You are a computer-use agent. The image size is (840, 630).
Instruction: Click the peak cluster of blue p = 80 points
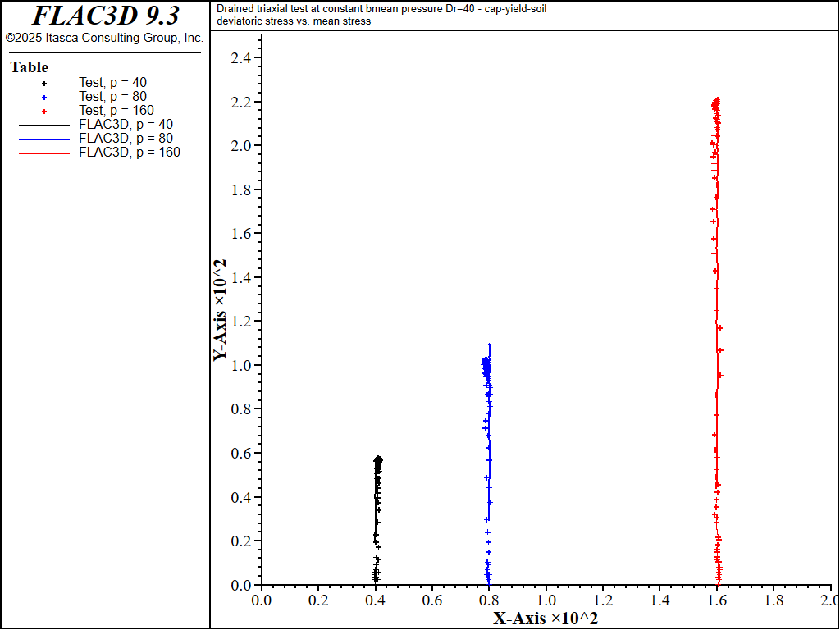[x=486, y=363]
